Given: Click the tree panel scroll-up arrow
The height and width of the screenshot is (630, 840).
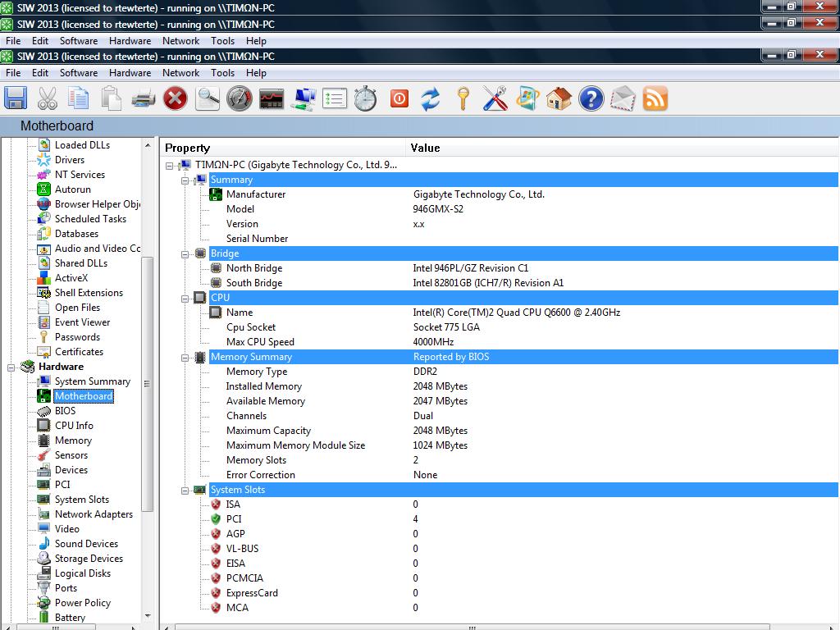Looking at the screenshot, I should pyautogui.click(x=148, y=145).
